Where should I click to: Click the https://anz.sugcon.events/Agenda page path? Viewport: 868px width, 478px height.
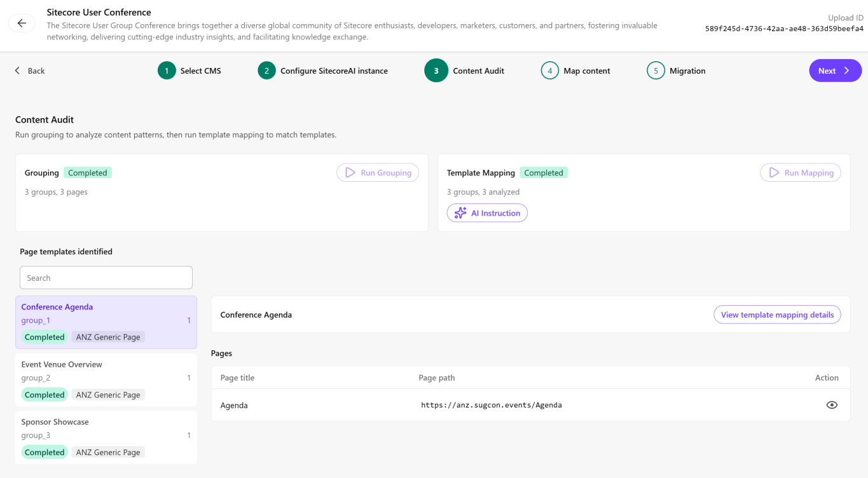492,405
